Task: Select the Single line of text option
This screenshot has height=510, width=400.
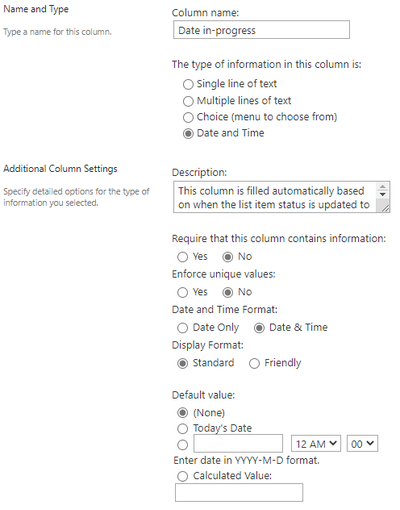Action: [188, 84]
